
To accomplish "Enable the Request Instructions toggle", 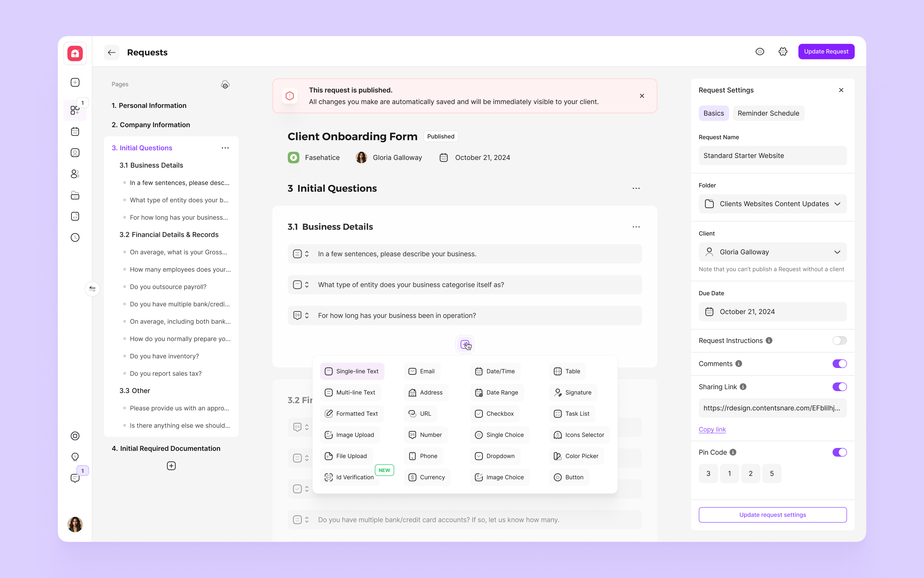I will [x=840, y=341].
